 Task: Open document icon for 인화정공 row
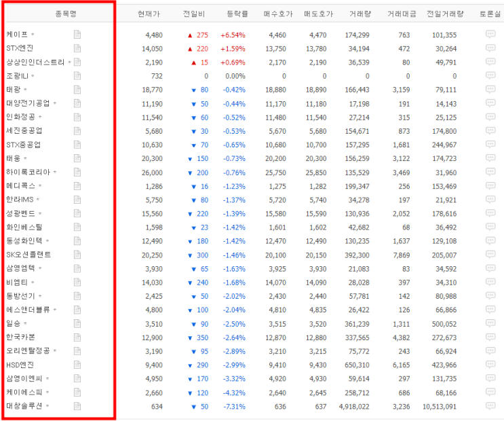click(x=77, y=117)
